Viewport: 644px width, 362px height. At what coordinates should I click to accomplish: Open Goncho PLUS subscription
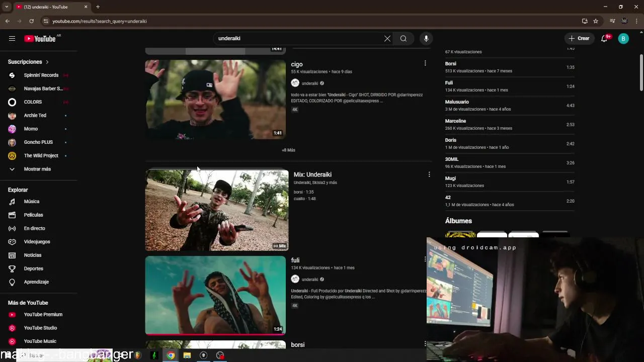pyautogui.click(x=38, y=142)
